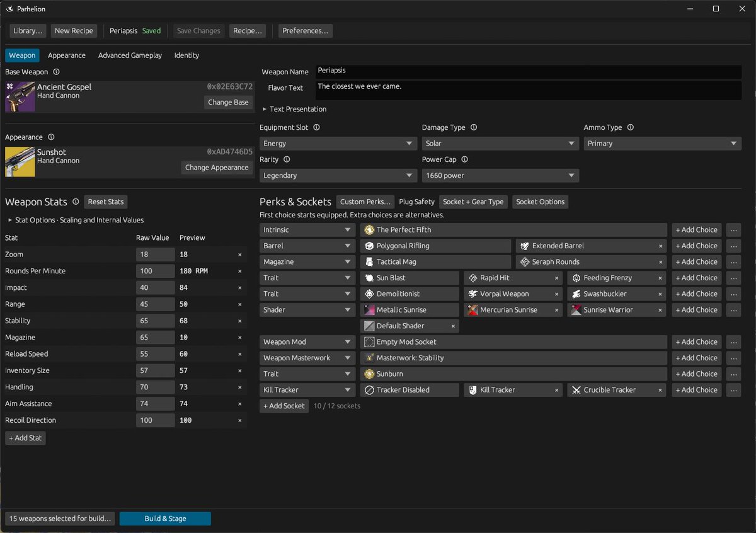
Task: Click the Demolitionist trait icon
Action: [369, 294]
